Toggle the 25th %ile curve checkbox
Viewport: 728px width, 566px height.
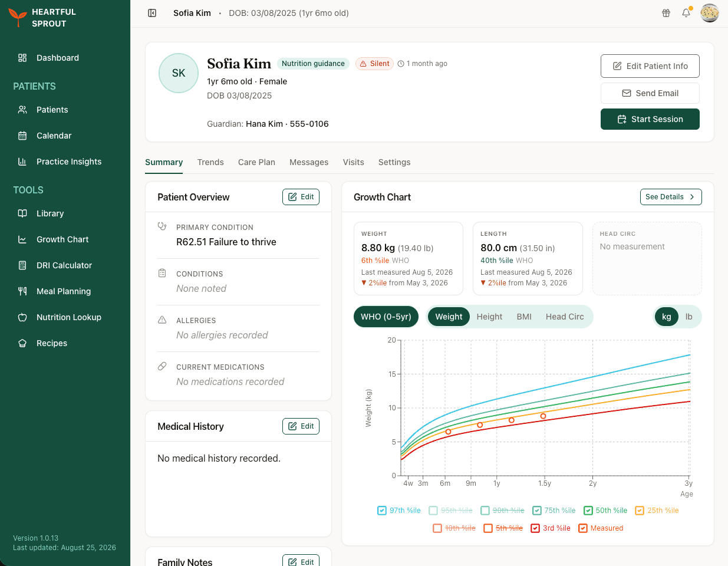point(640,511)
